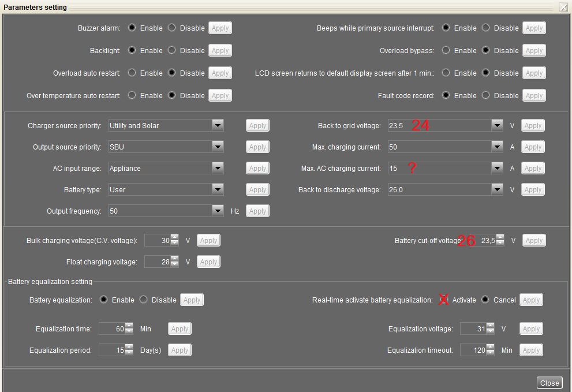The width and height of the screenshot is (572, 392).
Task: Expand Max. AC charging current dropdown
Action: coord(497,168)
